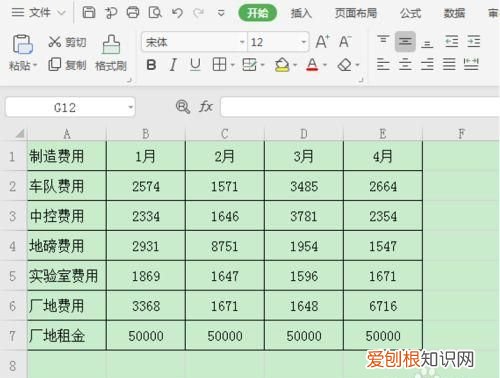Align text to bottom of cell
Screen dimensions: 500x378
[x=427, y=43]
